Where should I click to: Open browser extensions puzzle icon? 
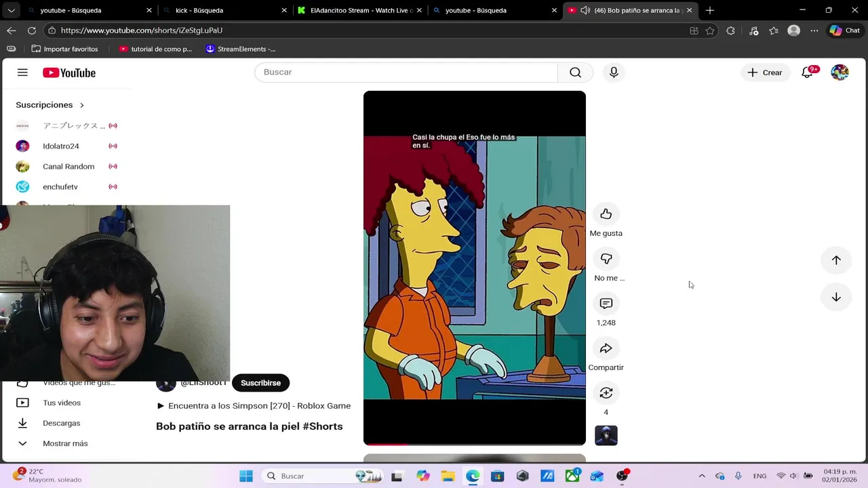730,30
